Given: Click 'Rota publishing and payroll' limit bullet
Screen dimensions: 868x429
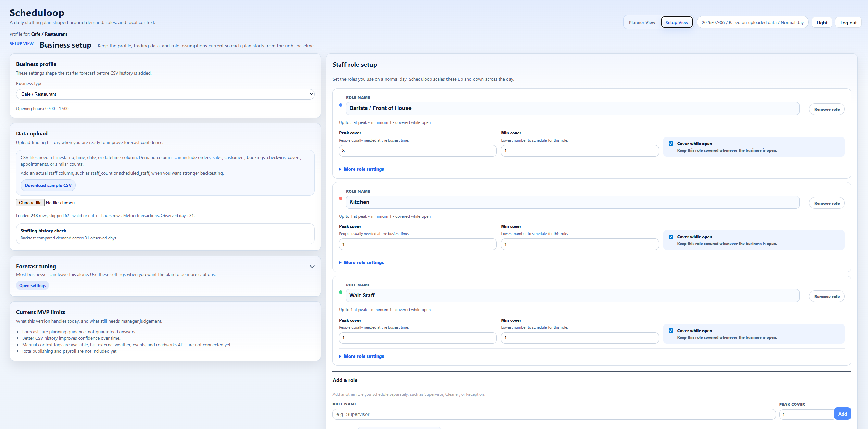Looking at the screenshot, I should [x=70, y=351].
